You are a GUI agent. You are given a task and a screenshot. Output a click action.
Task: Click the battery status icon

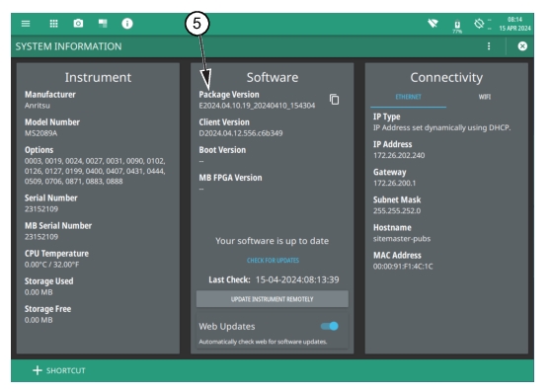click(457, 26)
